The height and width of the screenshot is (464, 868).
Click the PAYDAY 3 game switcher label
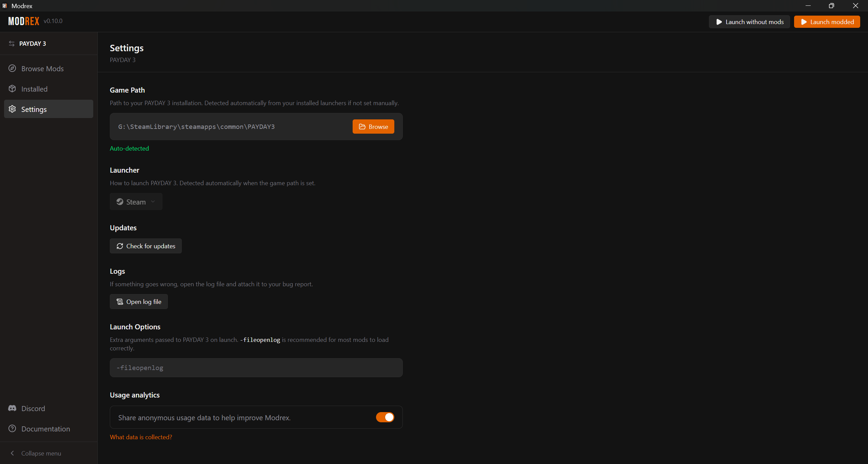[33, 44]
